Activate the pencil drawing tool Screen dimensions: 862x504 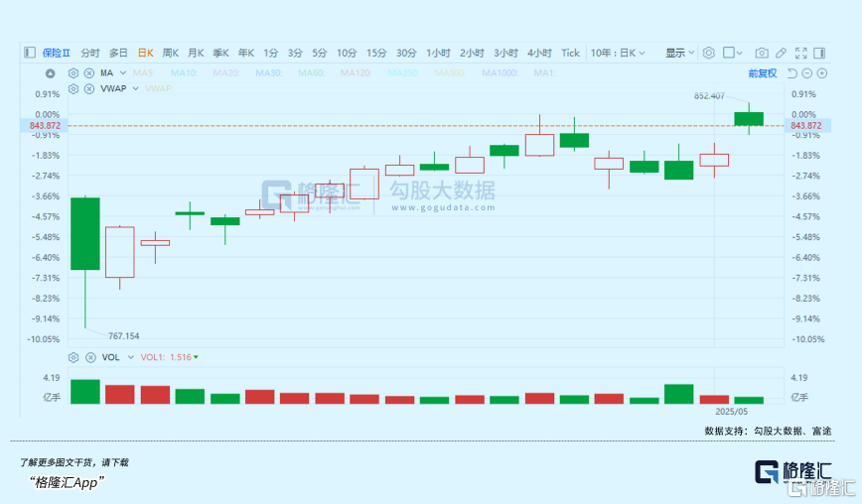781,53
